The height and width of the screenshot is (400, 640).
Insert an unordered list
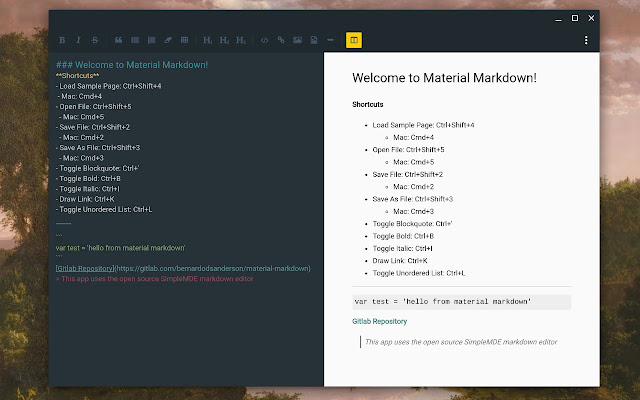[x=135, y=40]
